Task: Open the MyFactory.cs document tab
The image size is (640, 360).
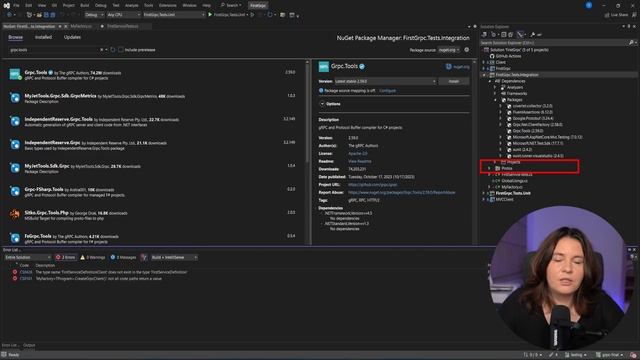Action: (x=81, y=26)
